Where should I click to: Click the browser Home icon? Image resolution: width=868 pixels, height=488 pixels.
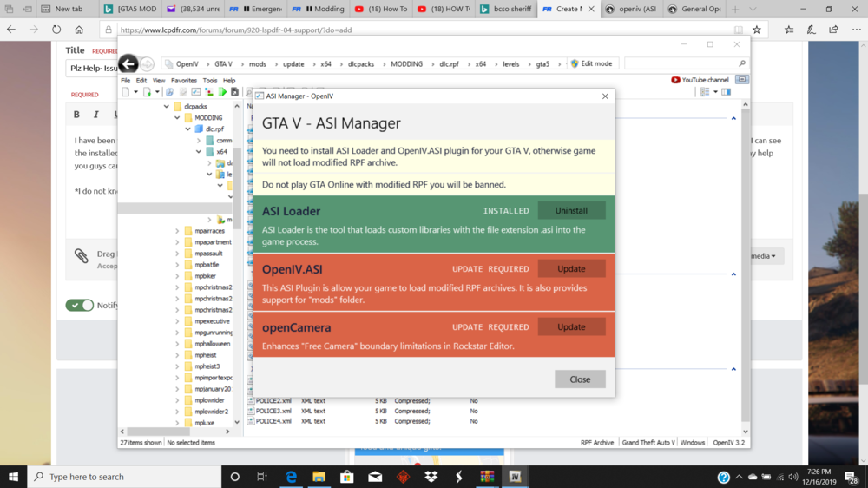click(79, 30)
